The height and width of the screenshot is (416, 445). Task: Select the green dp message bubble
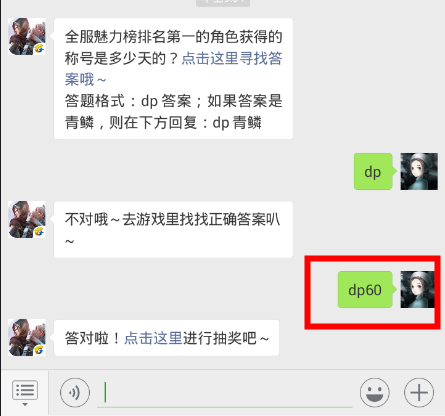[x=374, y=171]
